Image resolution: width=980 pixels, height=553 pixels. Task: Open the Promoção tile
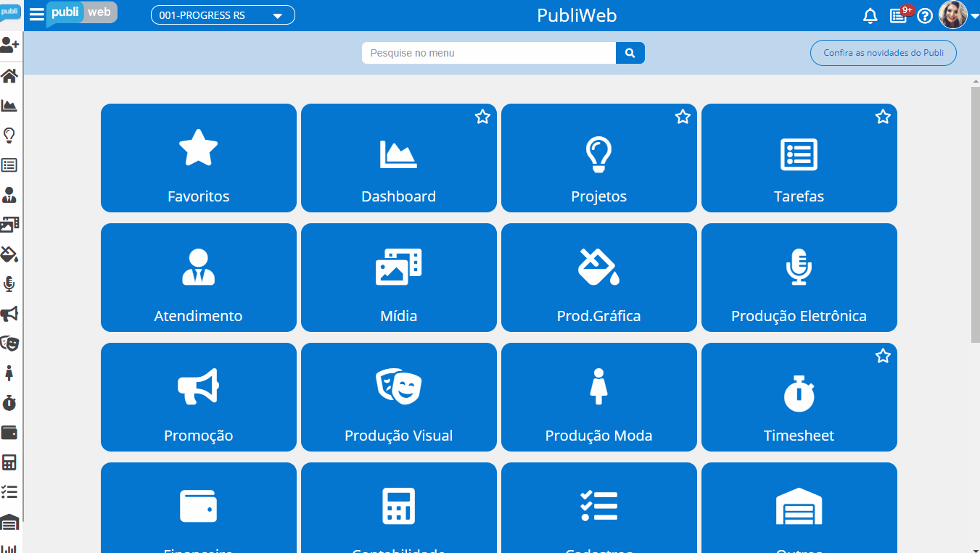coord(199,397)
